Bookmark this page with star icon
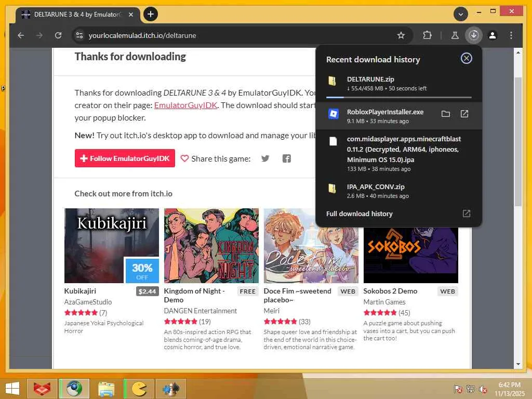Screen dimensions: 532x399 (x=401, y=35)
